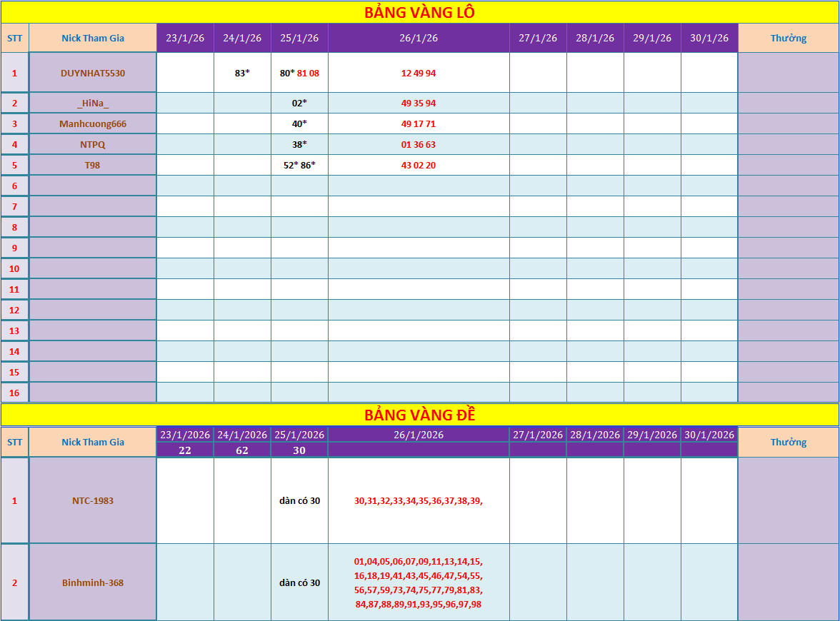The image size is (840, 621).
Task: Select the NTC-1983 nickname cell
Action: [93, 500]
